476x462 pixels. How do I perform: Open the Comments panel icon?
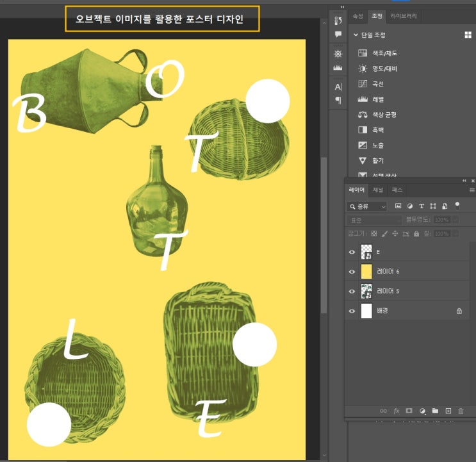point(338,35)
